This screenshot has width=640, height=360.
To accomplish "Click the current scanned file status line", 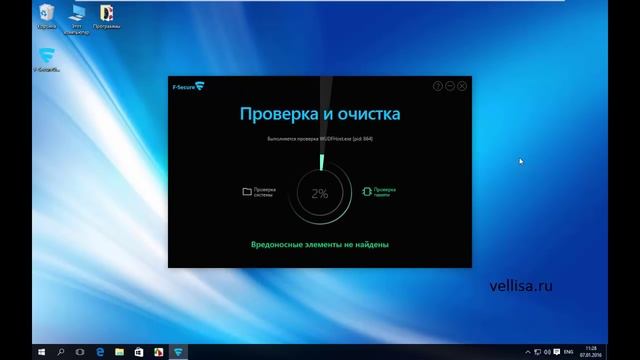I will tap(320, 139).
